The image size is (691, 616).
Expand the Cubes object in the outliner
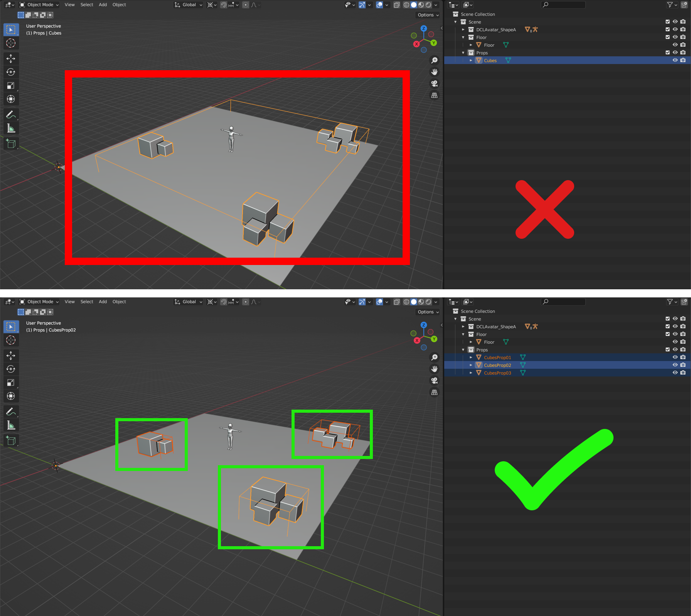tap(471, 61)
